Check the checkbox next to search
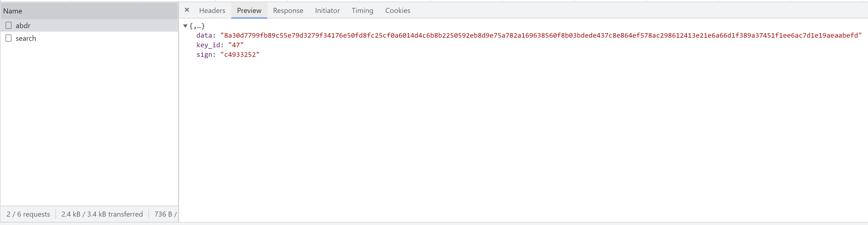 coord(8,38)
